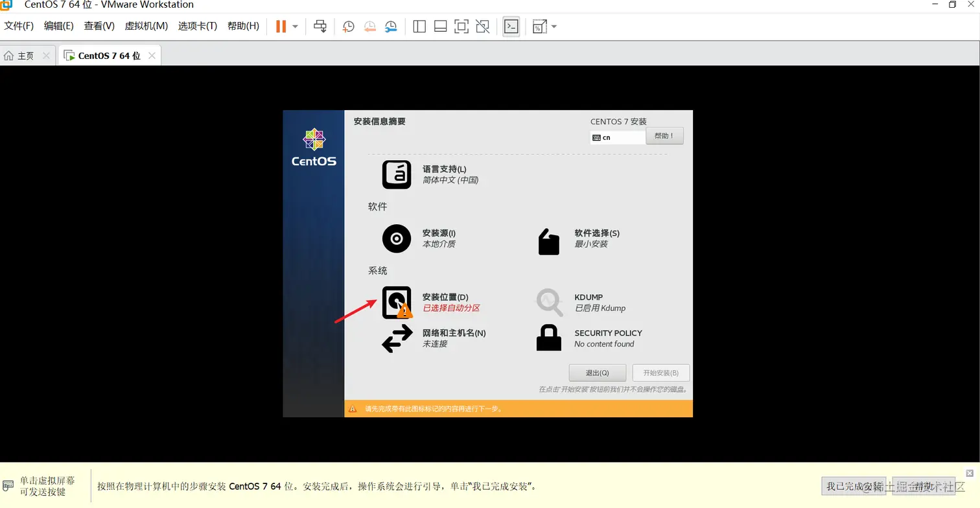This screenshot has height=508, width=980.
Task: Click 我已完成安装 button in bottom bar
Action: coord(854,486)
